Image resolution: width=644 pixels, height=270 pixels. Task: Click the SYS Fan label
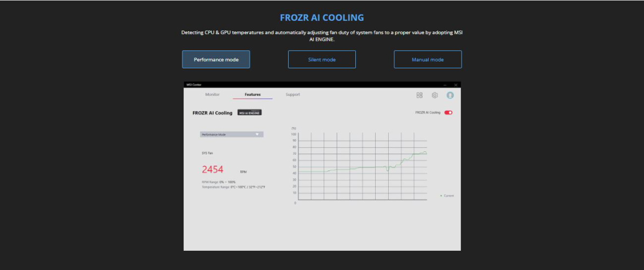pyautogui.click(x=207, y=153)
